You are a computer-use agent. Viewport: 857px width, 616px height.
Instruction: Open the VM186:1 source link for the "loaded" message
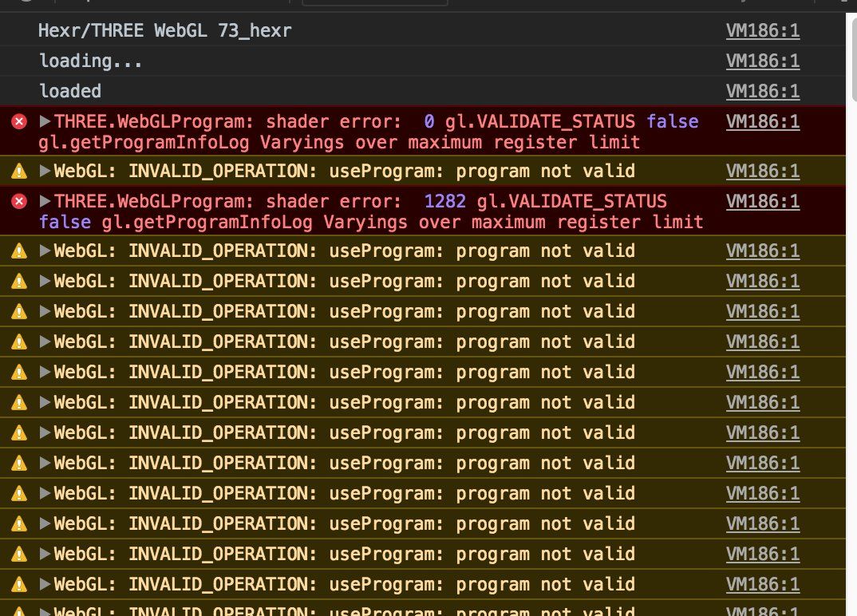point(762,92)
